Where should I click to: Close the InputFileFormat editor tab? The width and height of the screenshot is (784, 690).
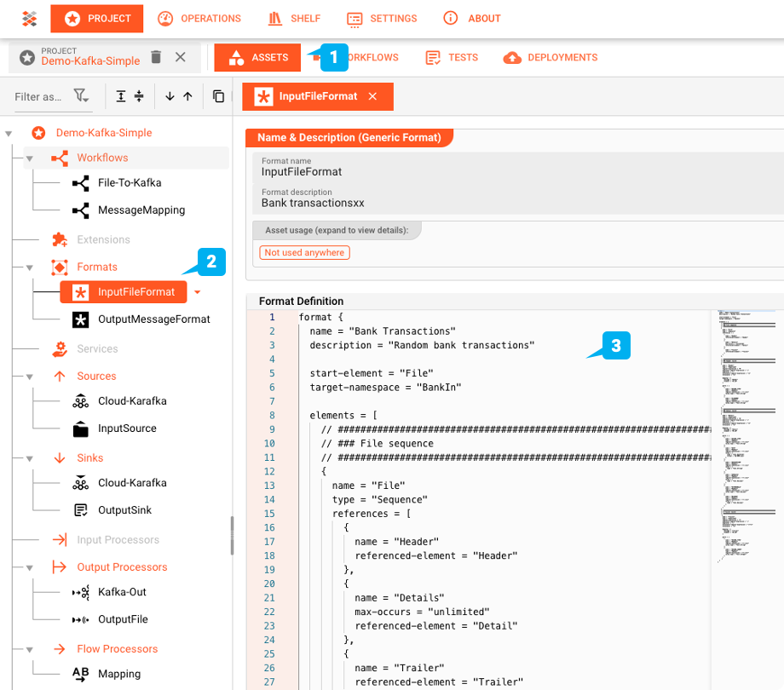point(372,96)
